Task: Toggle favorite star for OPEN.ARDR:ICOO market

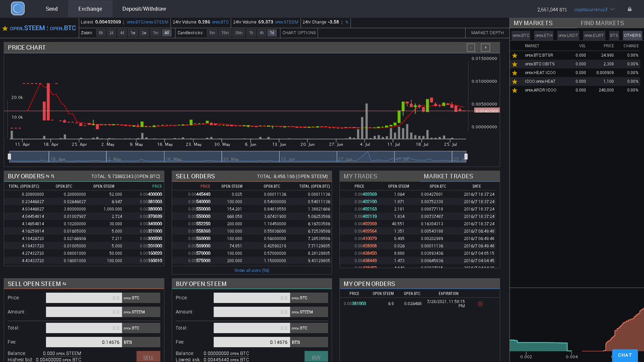Action: point(515,90)
